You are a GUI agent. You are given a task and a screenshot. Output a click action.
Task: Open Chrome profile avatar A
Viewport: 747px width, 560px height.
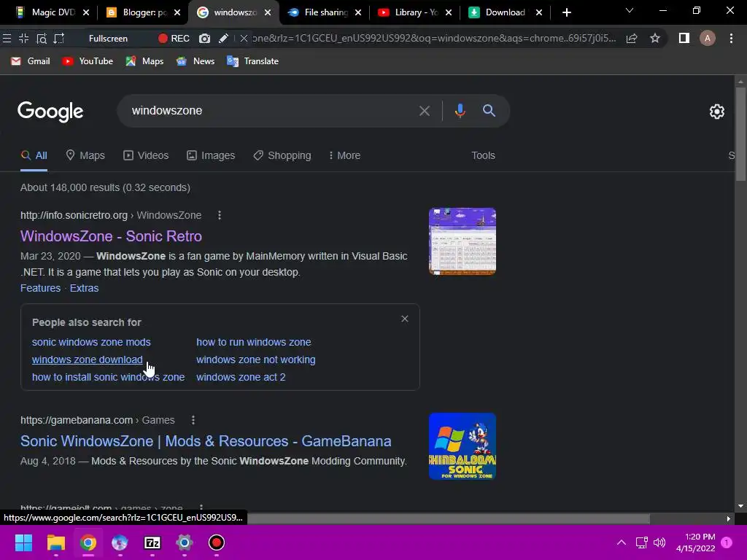coord(708,38)
